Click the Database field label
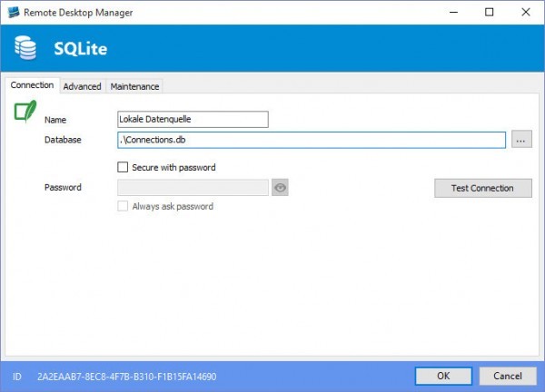The height and width of the screenshot is (392, 545). [x=63, y=140]
